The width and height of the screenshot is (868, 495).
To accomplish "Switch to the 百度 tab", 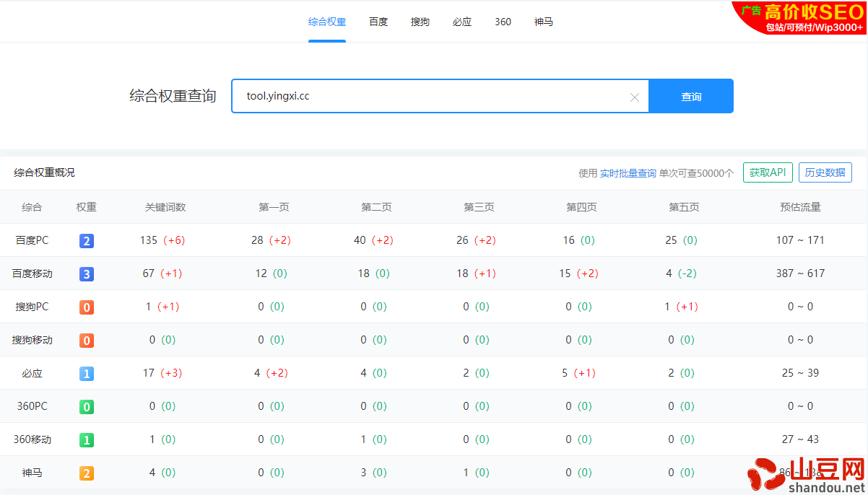I will click(378, 22).
